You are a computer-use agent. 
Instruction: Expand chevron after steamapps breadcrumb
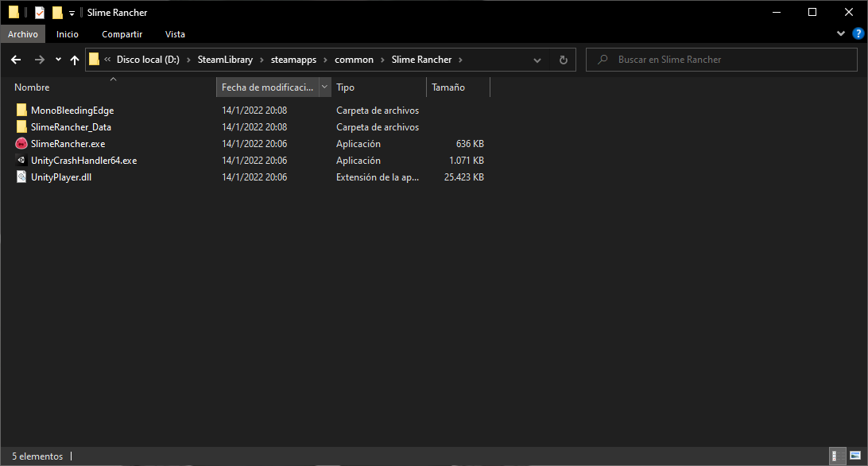point(326,60)
